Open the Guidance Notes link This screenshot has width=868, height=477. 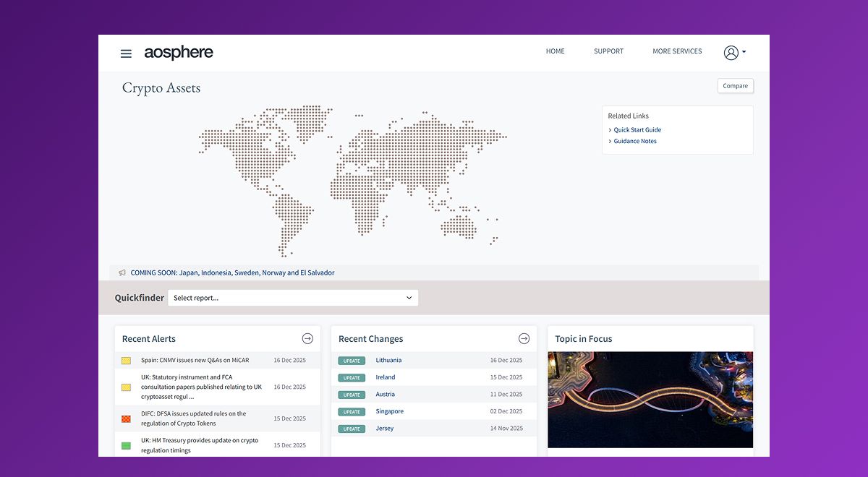(635, 141)
